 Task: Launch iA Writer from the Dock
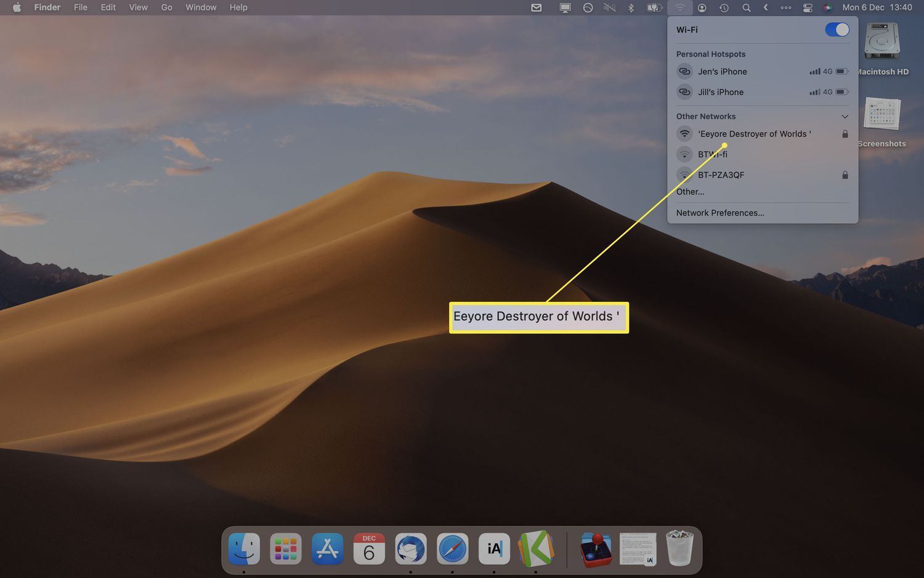coord(494,548)
